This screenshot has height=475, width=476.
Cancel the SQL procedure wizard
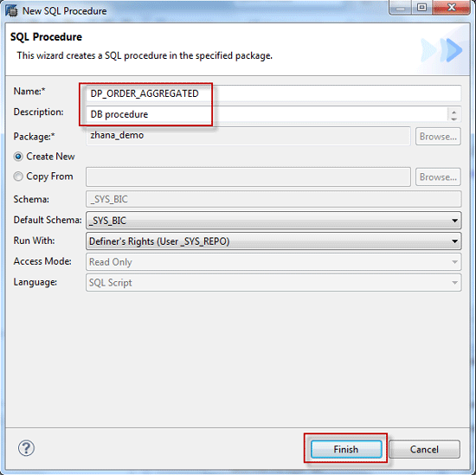pyautogui.click(x=424, y=449)
